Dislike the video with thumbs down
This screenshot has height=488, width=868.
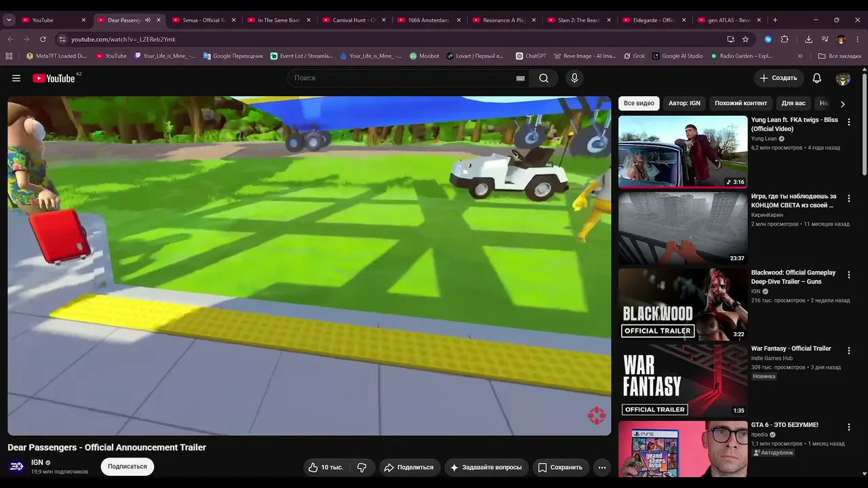click(362, 467)
